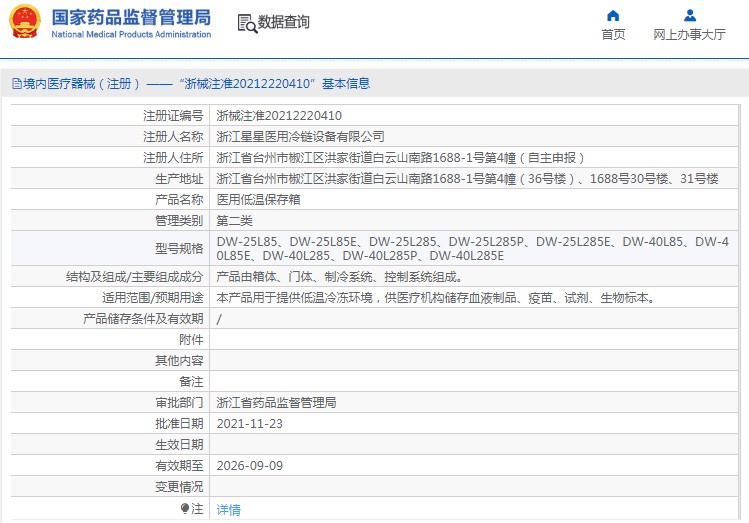Click the storage conditions value slash
The height and width of the screenshot is (523, 749).
pos(219,319)
